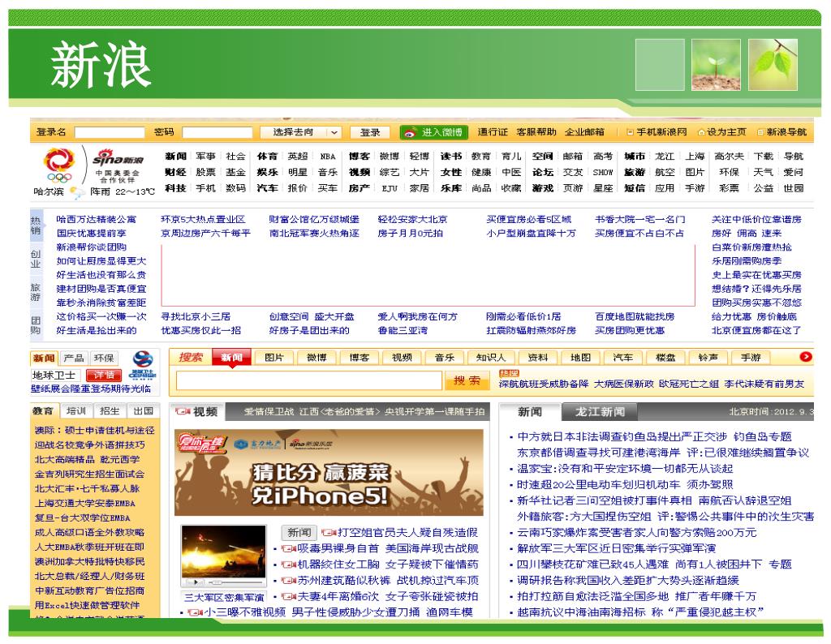Open the 新闻 navigation link
Image resolution: width=831 pixels, height=644 pixels.
point(175,157)
